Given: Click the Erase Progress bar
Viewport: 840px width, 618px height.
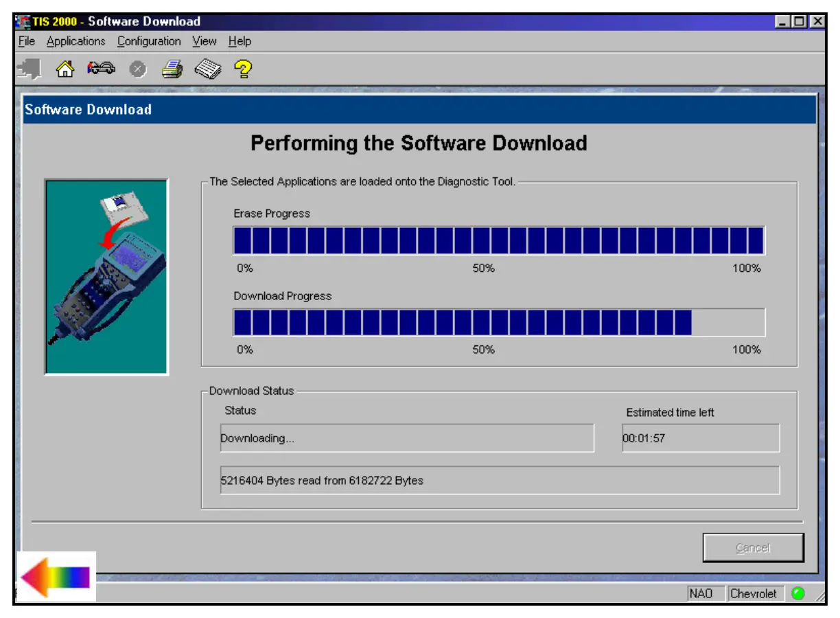Looking at the screenshot, I should tap(499, 240).
